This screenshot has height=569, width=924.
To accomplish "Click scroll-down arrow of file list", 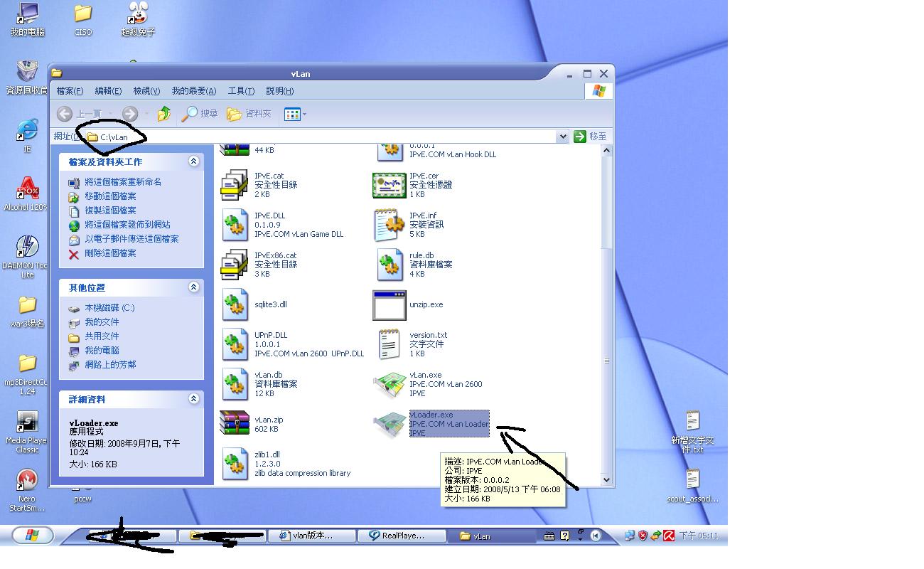I will pyautogui.click(x=607, y=480).
